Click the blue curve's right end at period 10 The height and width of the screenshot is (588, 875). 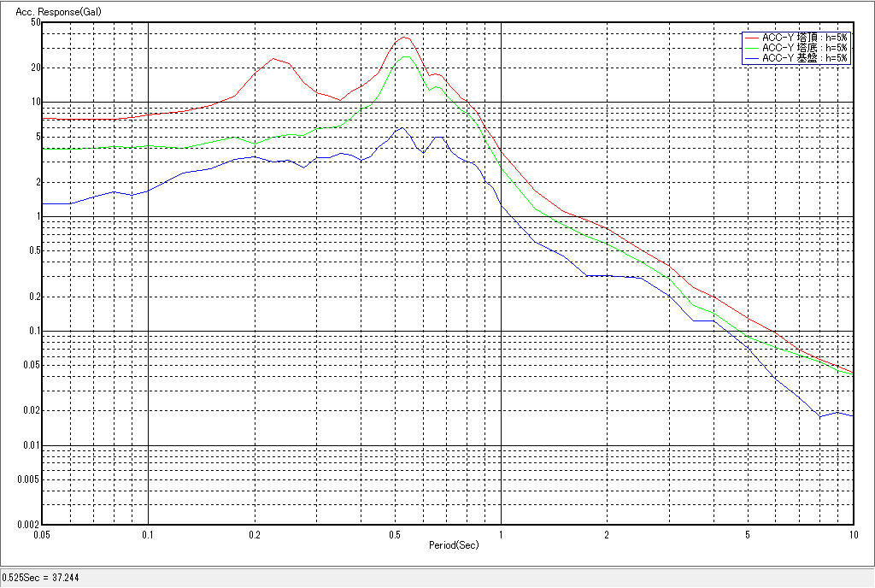point(852,415)
